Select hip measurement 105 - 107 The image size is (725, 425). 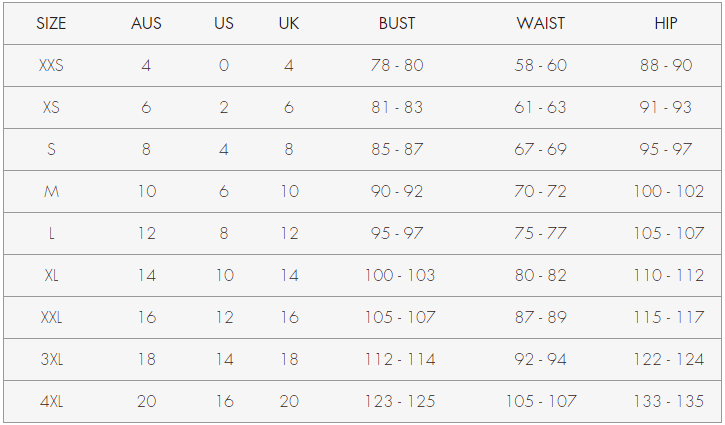[668, 233]
